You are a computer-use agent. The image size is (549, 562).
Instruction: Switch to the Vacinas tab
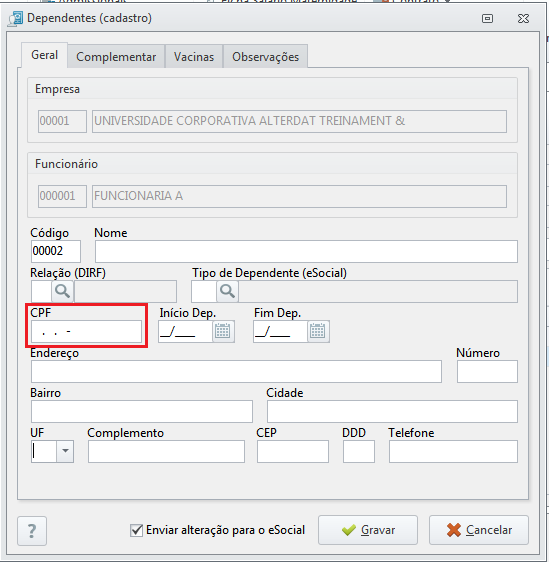point(194,57)
